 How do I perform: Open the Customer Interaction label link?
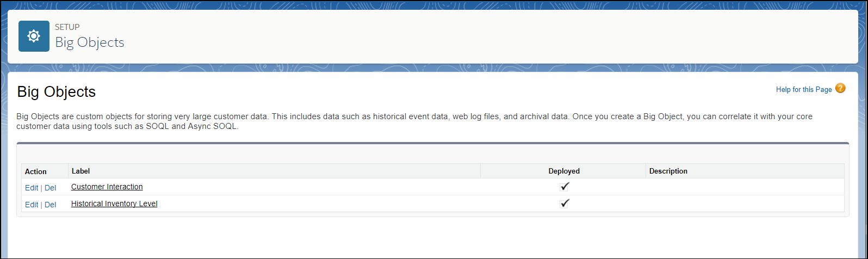pyautogui.click(x=107, y=187)
